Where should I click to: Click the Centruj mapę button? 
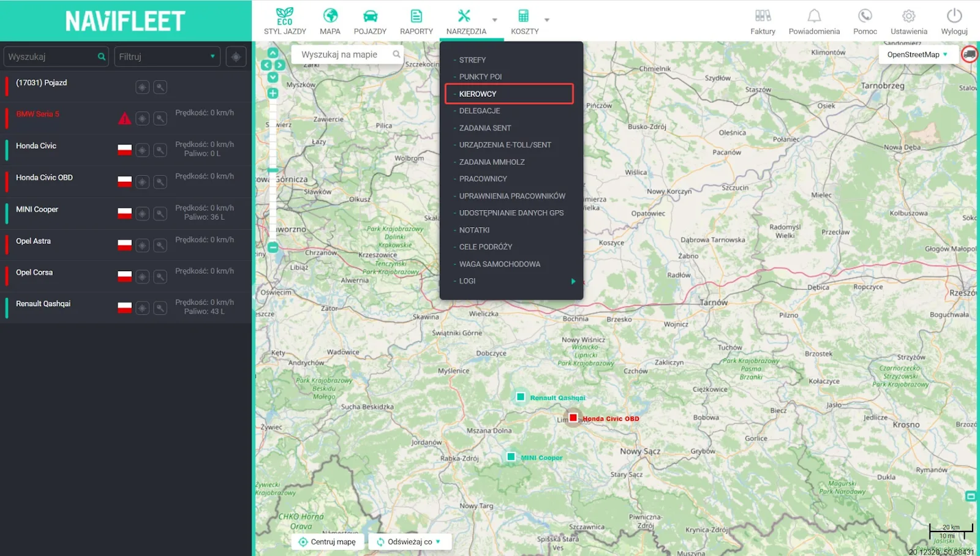pos(328,542)
